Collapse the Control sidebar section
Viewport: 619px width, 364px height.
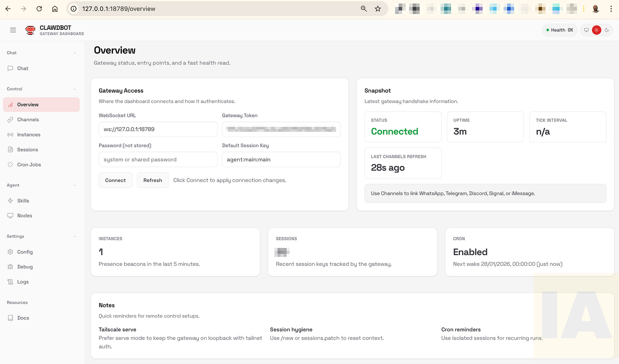[x=75, y=89]
